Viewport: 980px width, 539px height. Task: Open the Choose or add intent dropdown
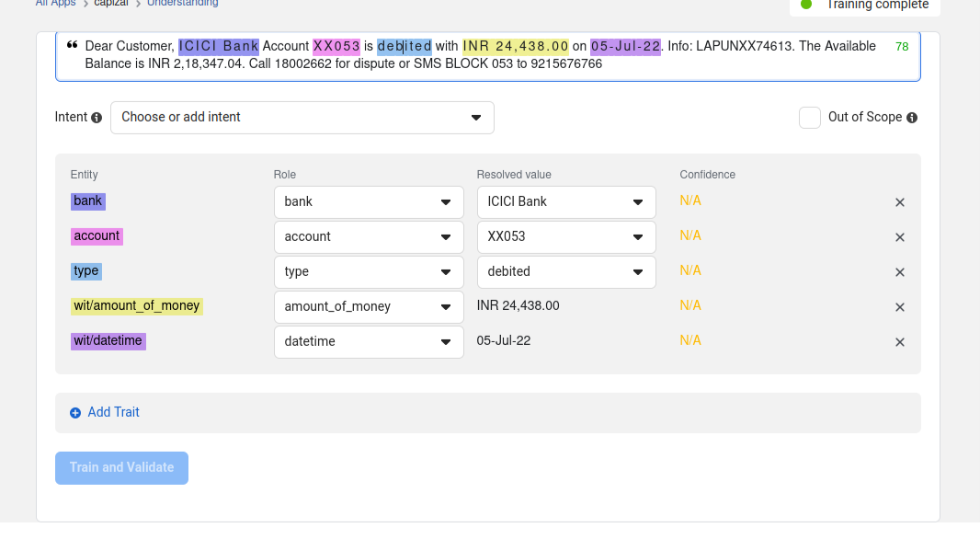(x=302, y=118)
